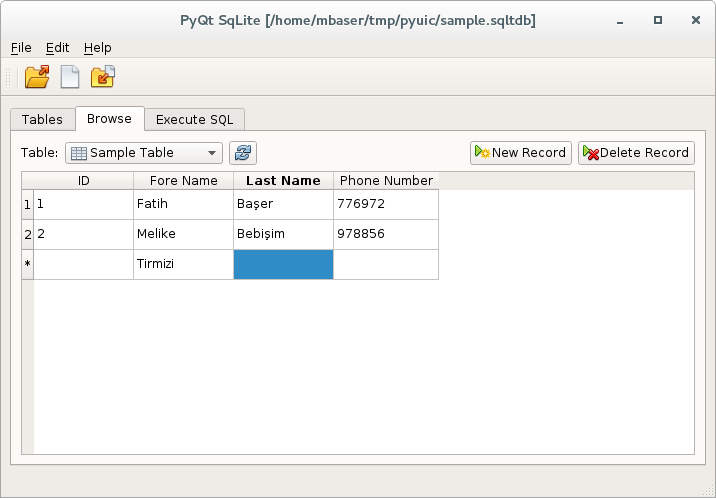Select phone number 776972

(386, 204)
